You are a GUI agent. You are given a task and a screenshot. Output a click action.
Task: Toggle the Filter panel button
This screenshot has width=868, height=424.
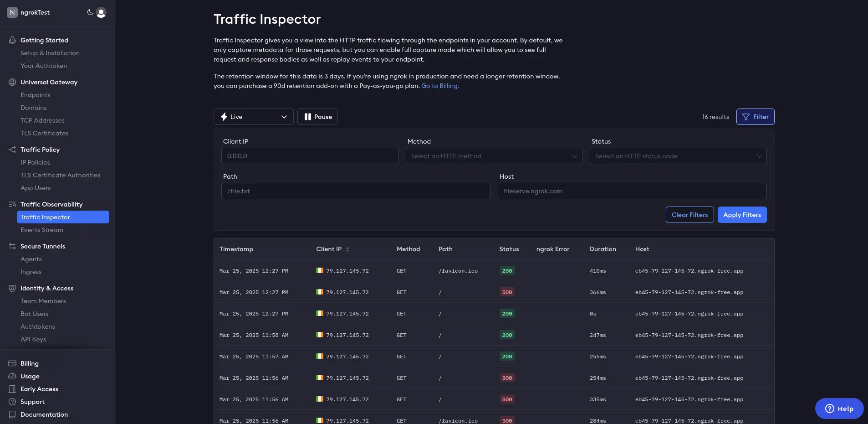(x=755, y=117)
